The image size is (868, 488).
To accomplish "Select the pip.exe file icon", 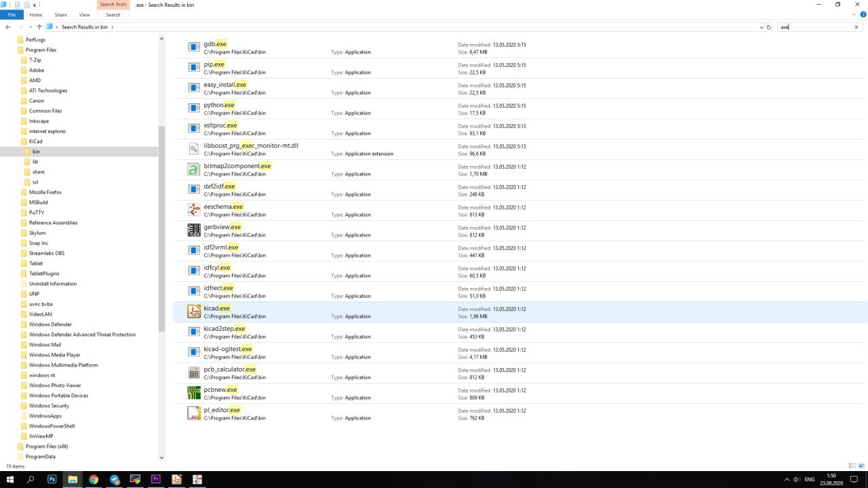I will click(x=193, y=68).
